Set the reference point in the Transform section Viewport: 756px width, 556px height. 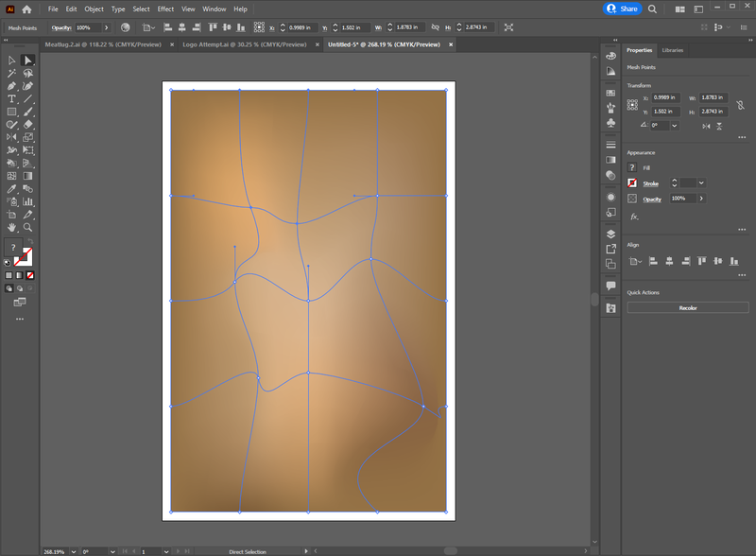click(633, 104)
